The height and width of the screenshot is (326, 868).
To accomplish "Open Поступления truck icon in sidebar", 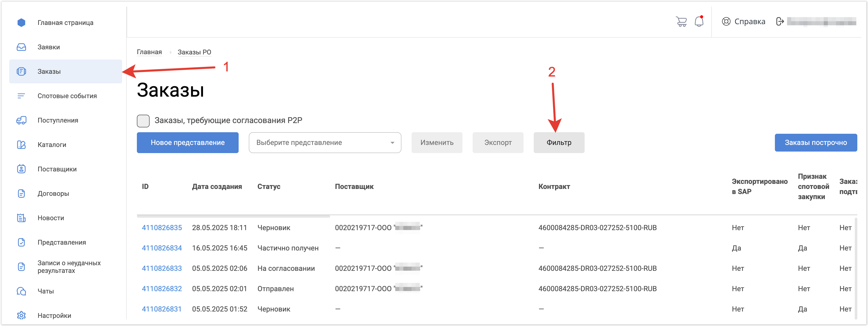I will click(21, 120).
